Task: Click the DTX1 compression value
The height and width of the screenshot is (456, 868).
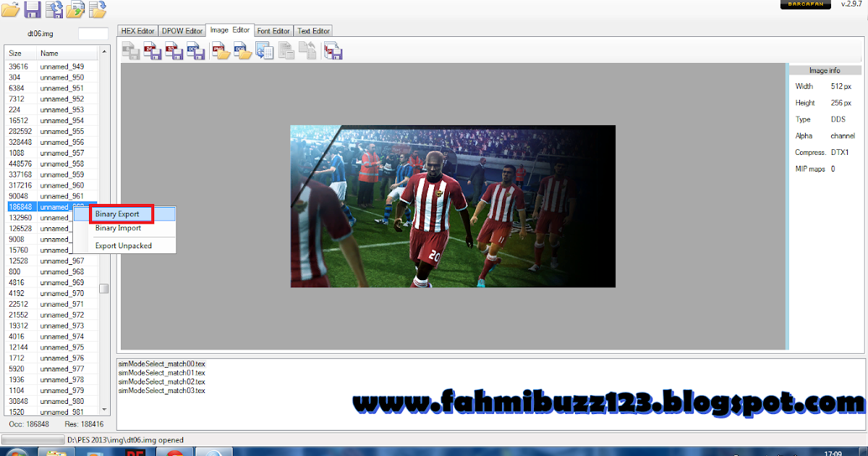Action: pos(840,153)
